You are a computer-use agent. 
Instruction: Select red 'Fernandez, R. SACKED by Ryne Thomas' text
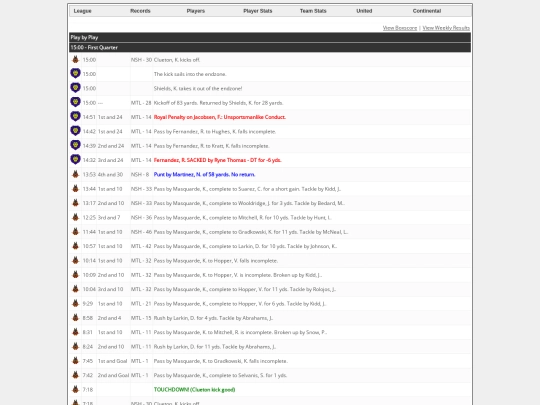[x=217, y=160]
